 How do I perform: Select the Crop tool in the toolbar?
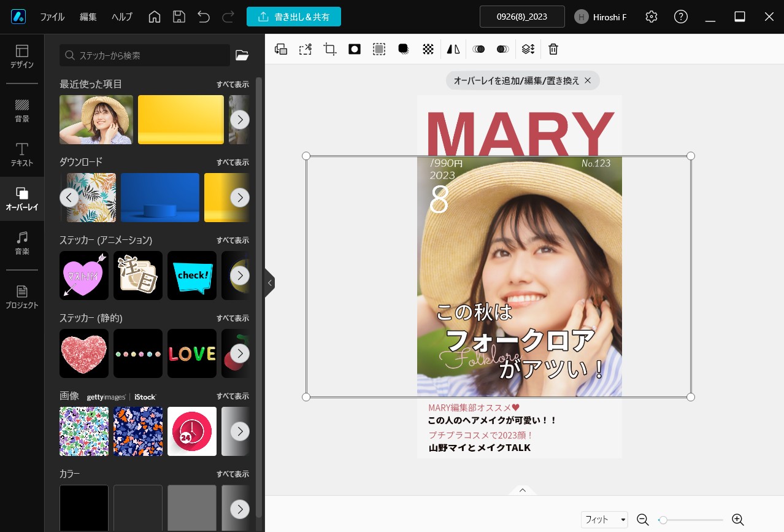coord(330,50)
